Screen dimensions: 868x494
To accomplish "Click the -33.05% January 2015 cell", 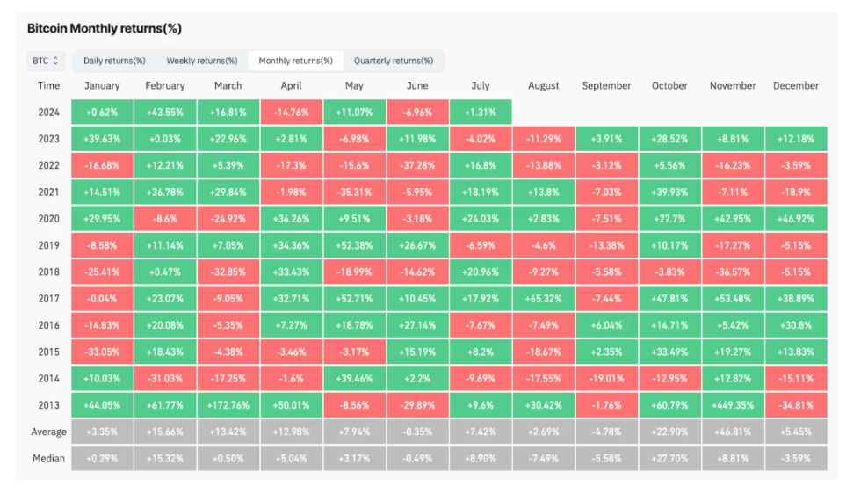I will pyautogui.click(x=102, y=352).
